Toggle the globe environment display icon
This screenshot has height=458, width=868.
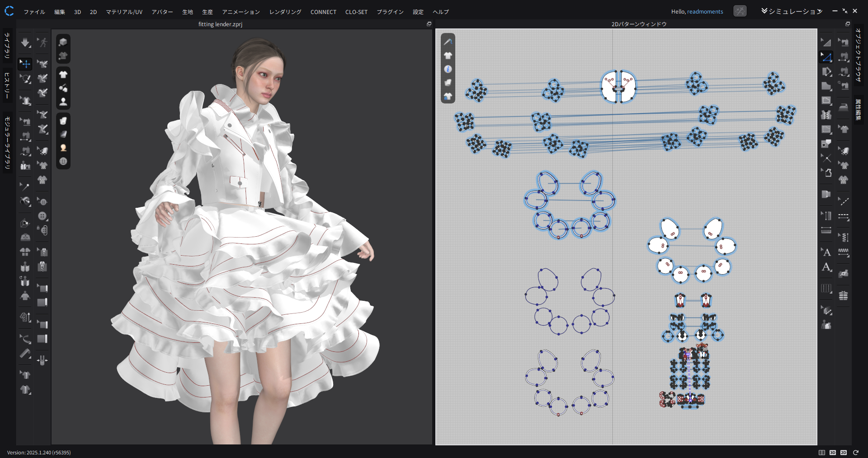[x=63, y=162]
